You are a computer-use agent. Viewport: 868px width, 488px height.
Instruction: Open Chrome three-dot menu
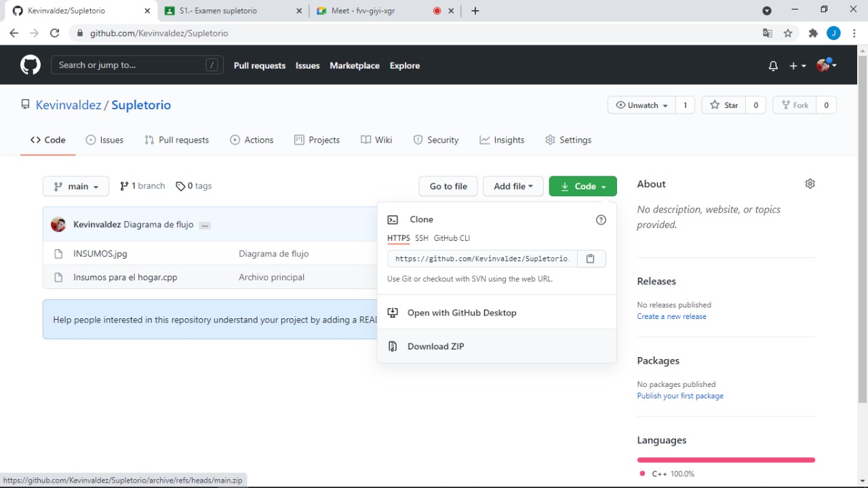[854, 33]
